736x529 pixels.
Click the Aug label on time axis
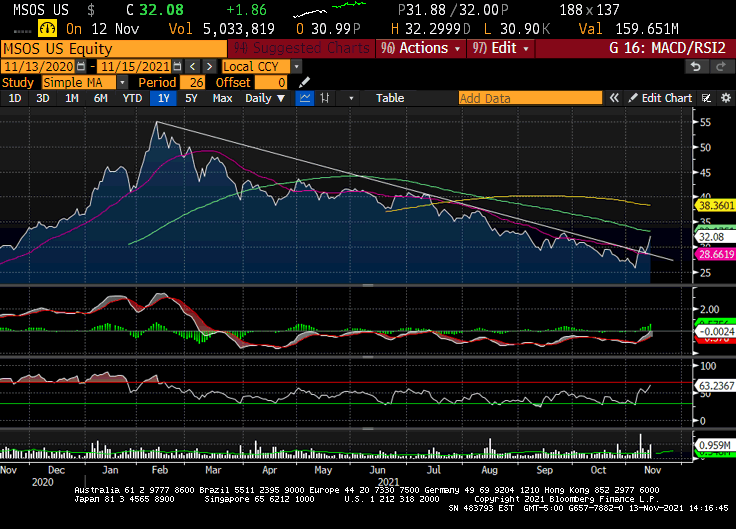tap(489, 470)
